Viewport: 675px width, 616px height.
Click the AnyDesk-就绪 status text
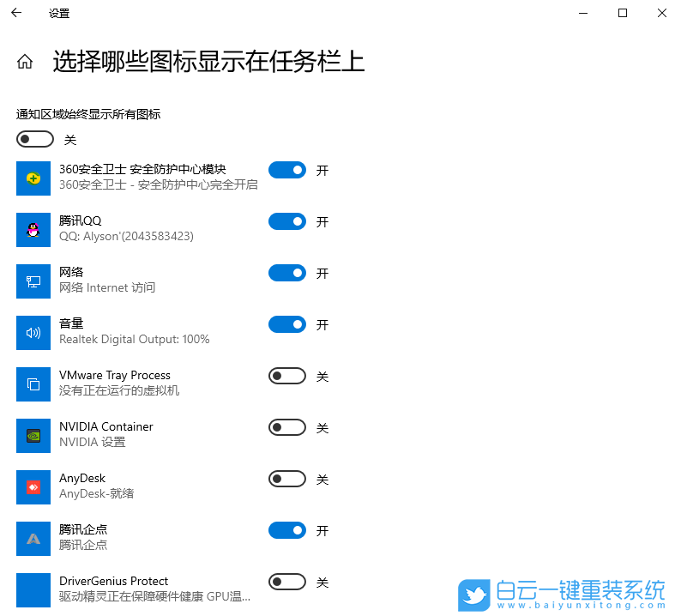(x=96, y=493)
